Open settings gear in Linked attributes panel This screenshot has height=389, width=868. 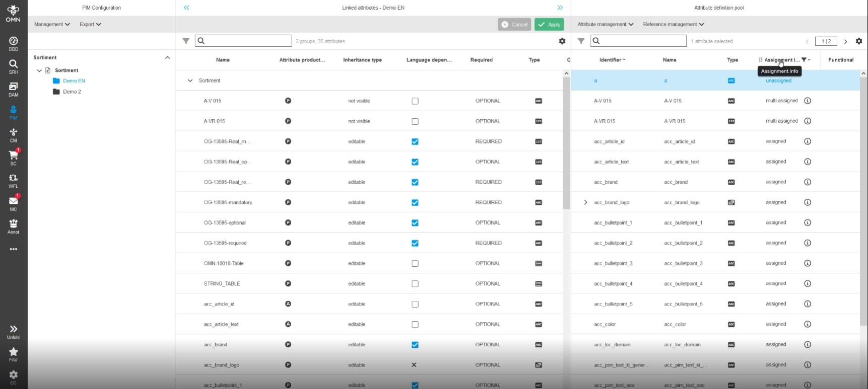tap(562, 41)
